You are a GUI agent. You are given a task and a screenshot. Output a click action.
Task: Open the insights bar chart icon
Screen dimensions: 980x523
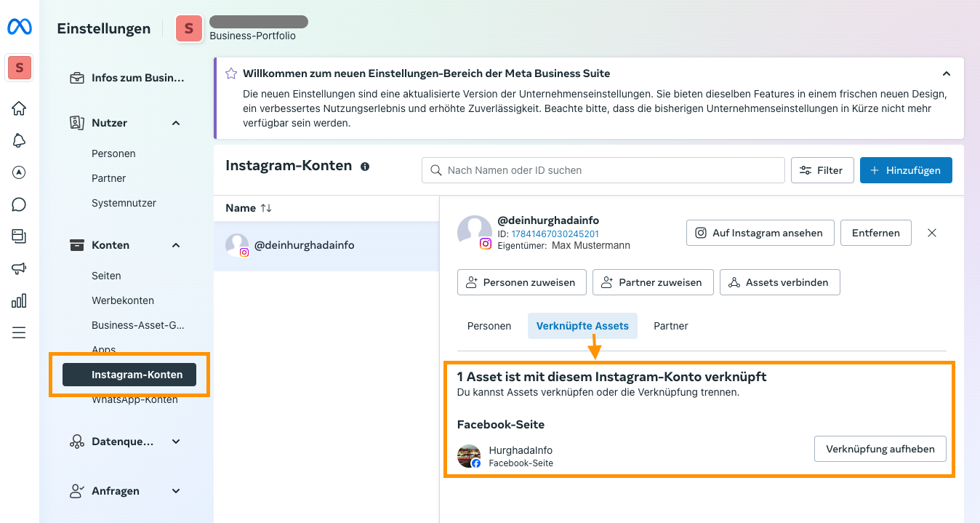[x=19, y=300]
